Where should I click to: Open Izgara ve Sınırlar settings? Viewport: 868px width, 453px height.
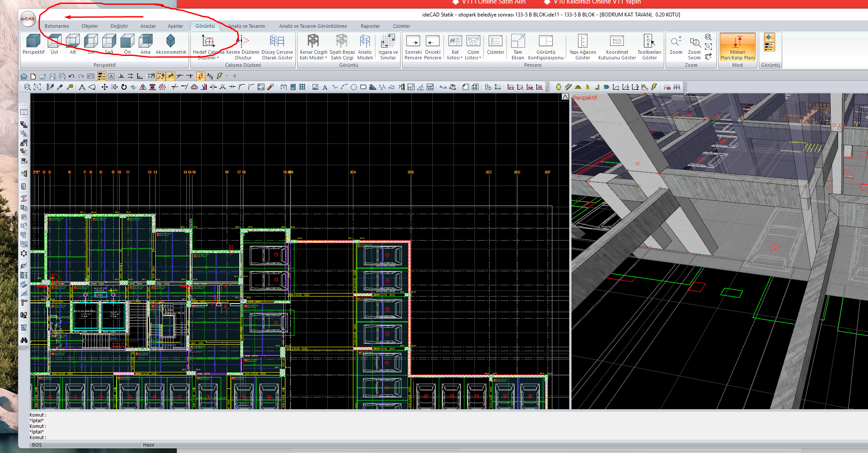click(x=388, y=42)
